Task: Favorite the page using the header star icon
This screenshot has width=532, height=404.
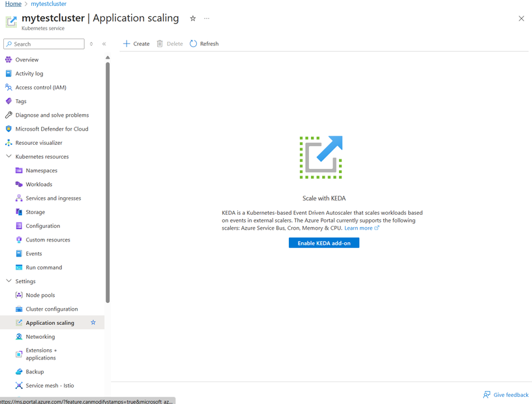Action: (193, 18)
